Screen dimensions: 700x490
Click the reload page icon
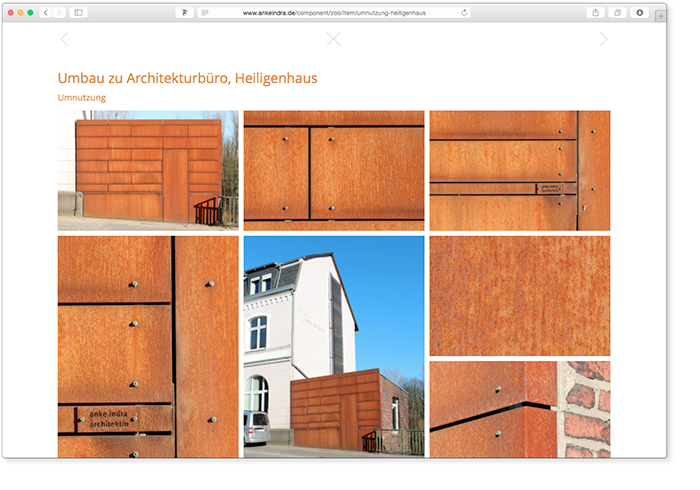coord(464,13)
